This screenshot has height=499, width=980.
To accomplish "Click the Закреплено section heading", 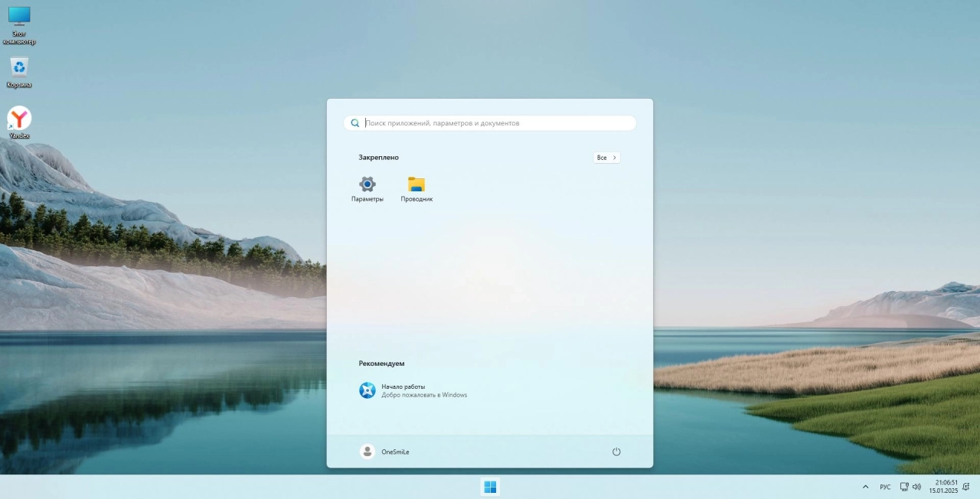I will click(378, 158).
